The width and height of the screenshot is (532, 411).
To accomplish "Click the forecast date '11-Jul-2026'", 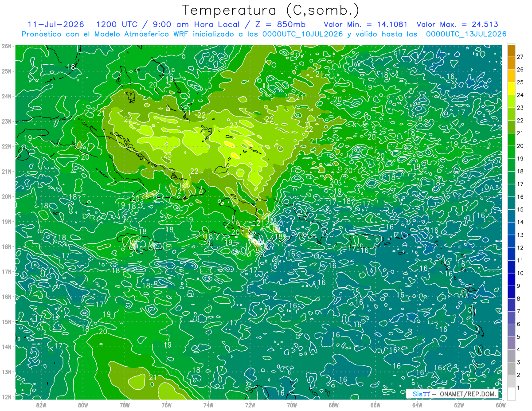I will coord(56,24).
